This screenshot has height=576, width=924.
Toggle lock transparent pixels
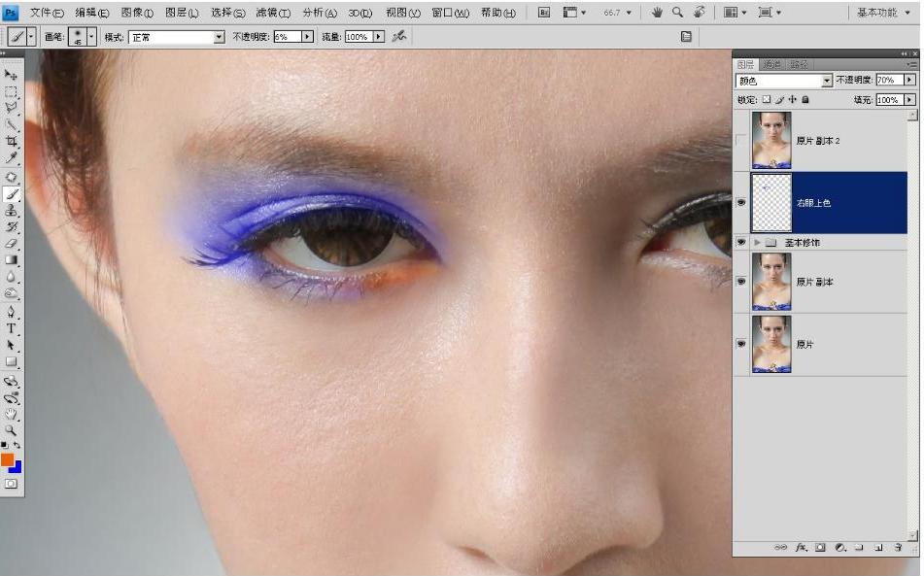766,99
